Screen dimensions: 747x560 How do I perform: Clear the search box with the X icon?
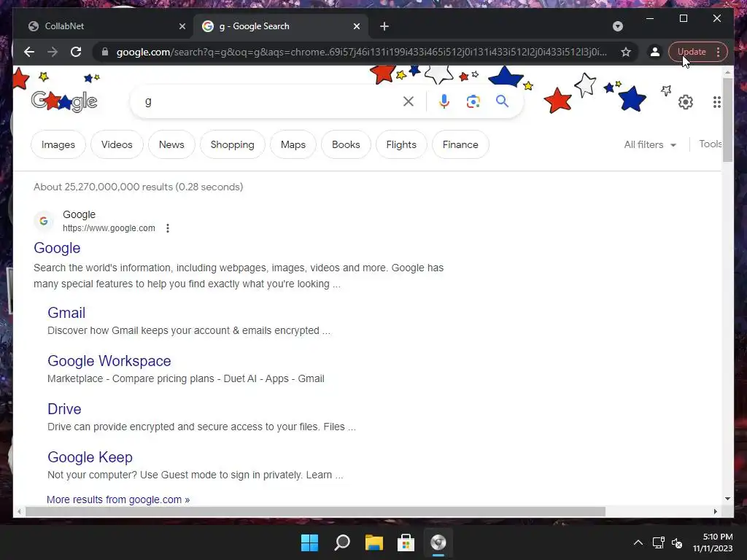click(x=409, y=101)
